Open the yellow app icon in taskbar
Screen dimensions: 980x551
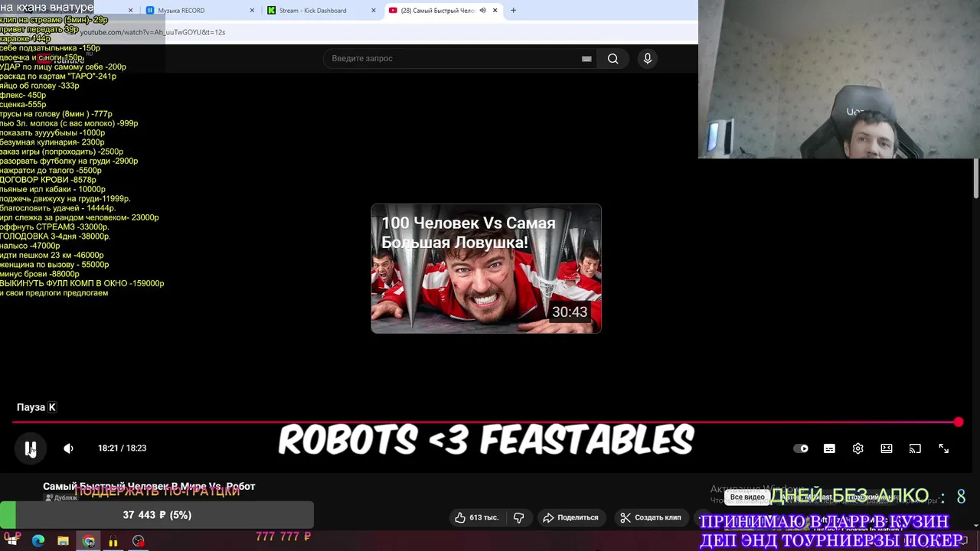(113, 541)
